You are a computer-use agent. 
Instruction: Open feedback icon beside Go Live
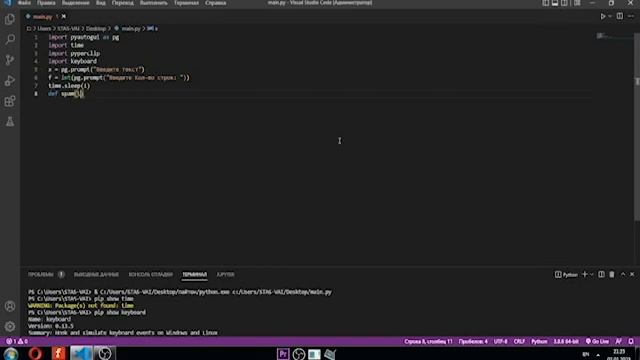tap(619, 341)
